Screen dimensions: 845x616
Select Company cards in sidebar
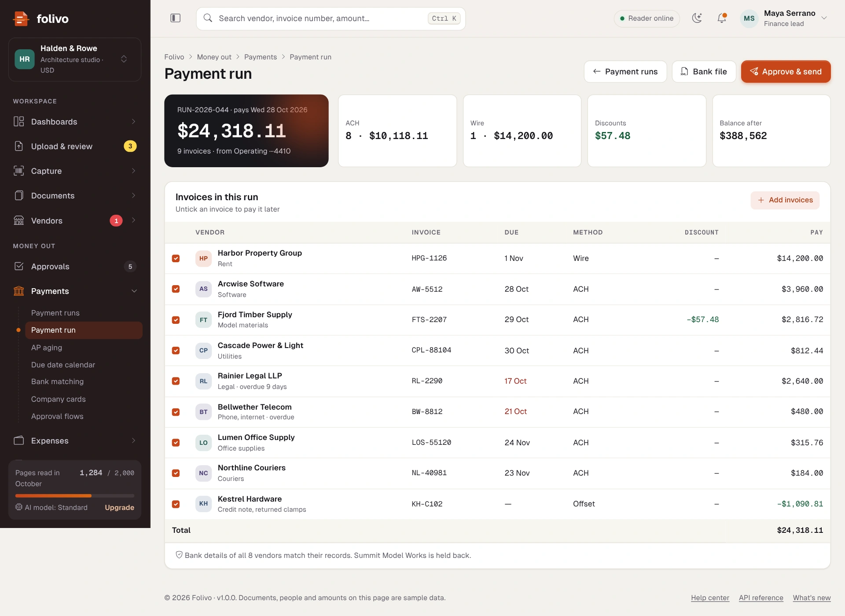(84, 399)
